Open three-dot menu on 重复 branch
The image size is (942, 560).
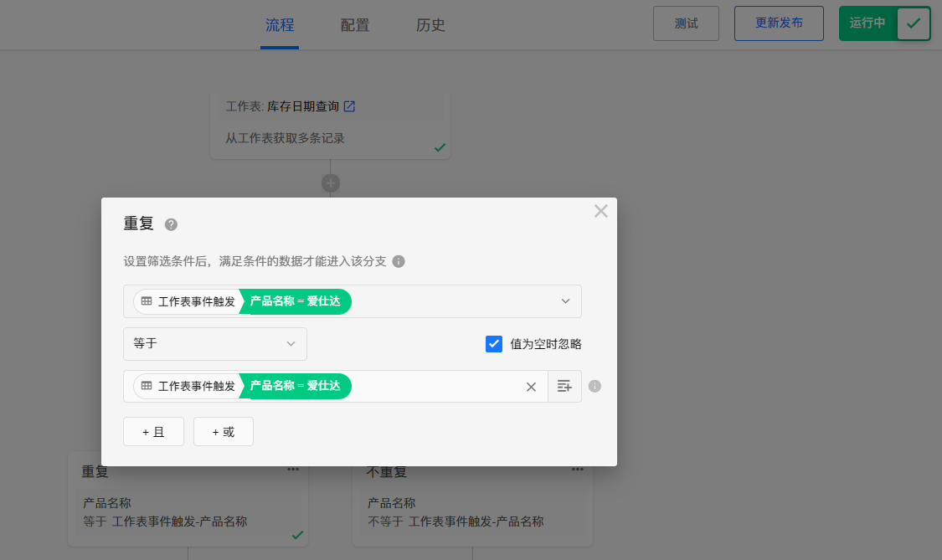[x=293, y=470]
